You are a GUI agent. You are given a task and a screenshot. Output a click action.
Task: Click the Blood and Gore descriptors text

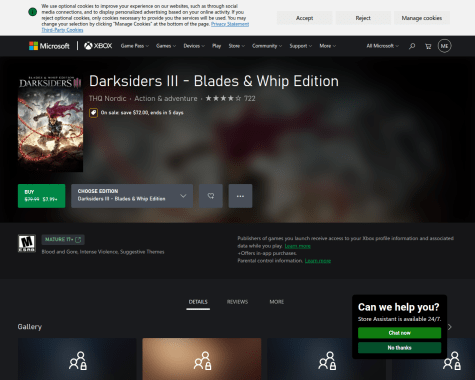point(103,252)
